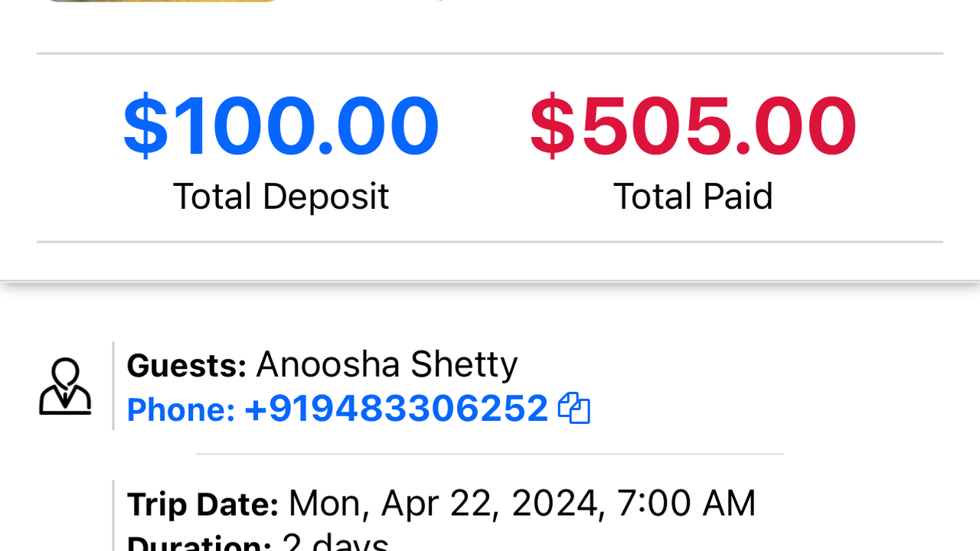Call phone number +919483306252
Screen dimensions: 980x551
tap(396, 409)
